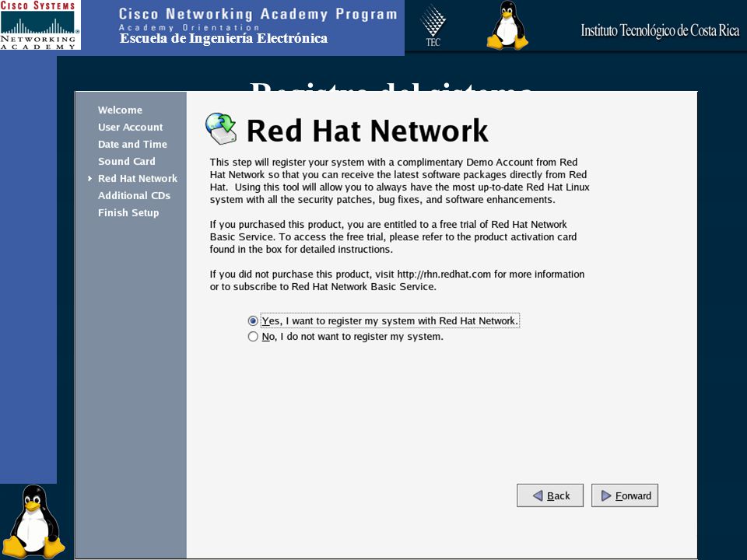Image resolution: width=747 pixels, height=560 pixels.
Task: Click the large Tux penguin at bottom left
Action: 33,522
